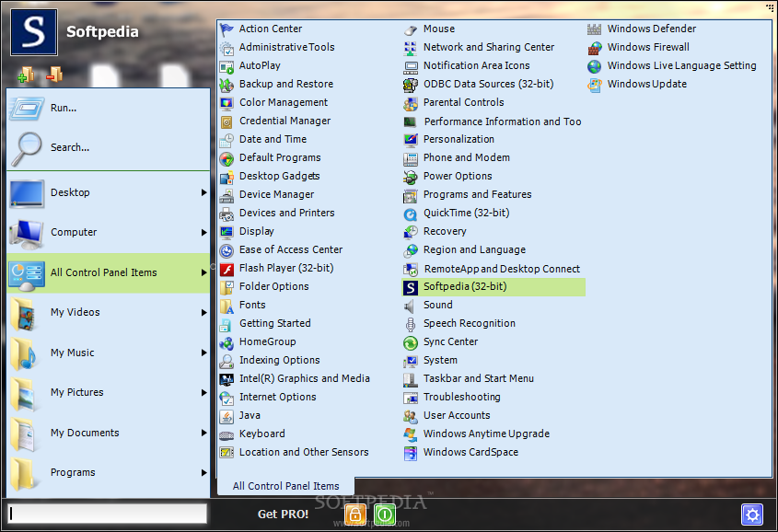Click the Softpedia user avatar

[34, 33]
